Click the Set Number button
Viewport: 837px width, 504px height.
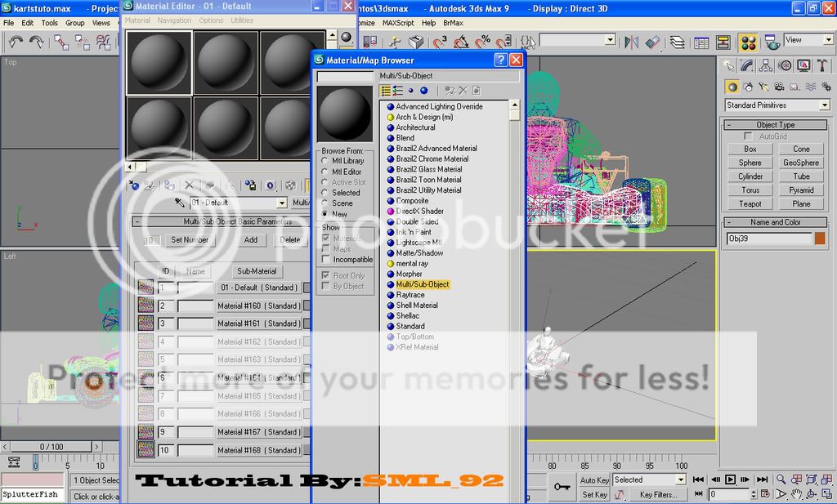190,240
